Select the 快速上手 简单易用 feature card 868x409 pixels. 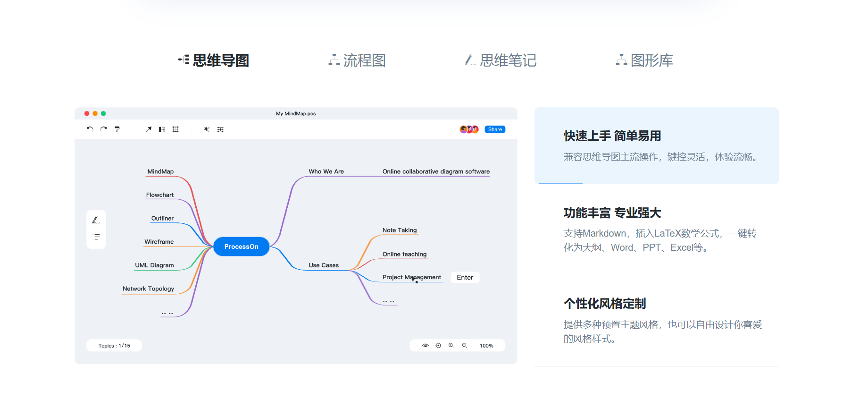656,145
